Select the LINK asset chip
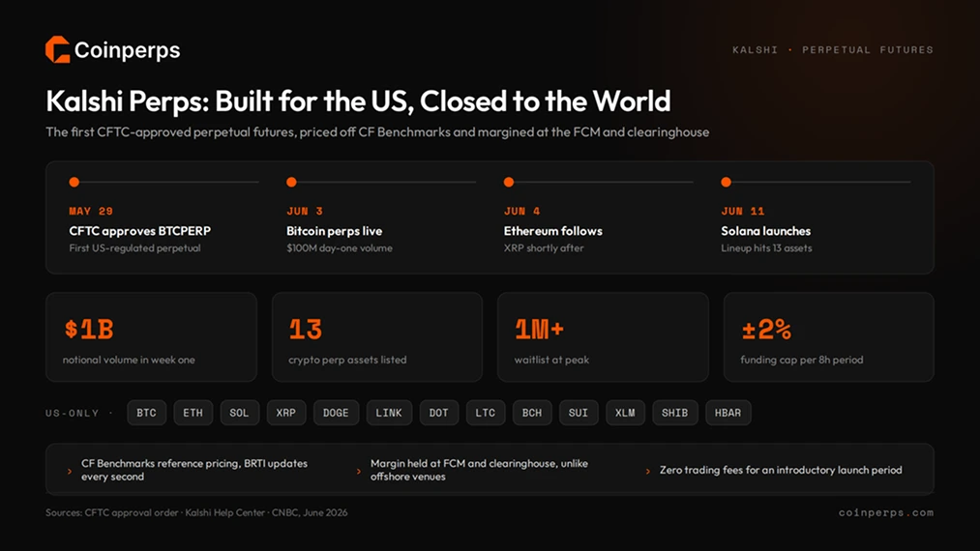 coord(389,413)
